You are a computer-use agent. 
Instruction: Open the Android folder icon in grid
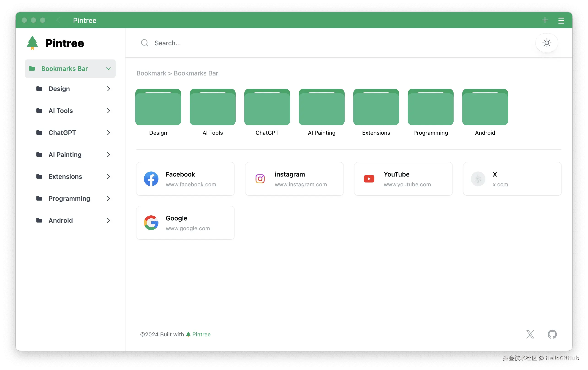coord(485,107)
